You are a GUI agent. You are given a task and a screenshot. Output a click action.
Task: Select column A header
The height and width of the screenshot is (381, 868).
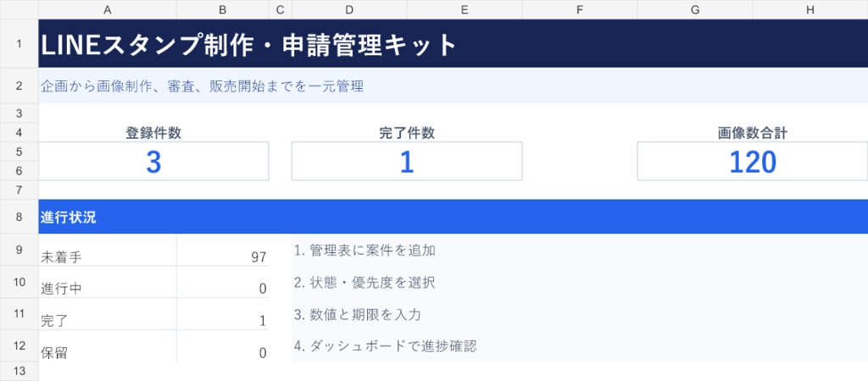tap(108, 9)
